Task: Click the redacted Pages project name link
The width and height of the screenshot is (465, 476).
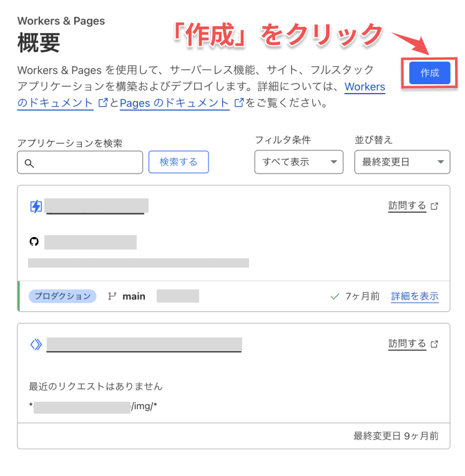Action: pos(96,206)
